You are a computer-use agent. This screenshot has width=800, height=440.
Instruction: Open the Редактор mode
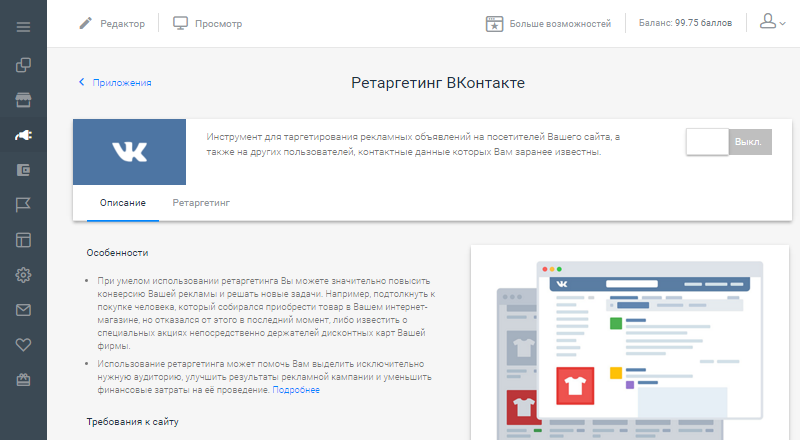coord(122,23)
